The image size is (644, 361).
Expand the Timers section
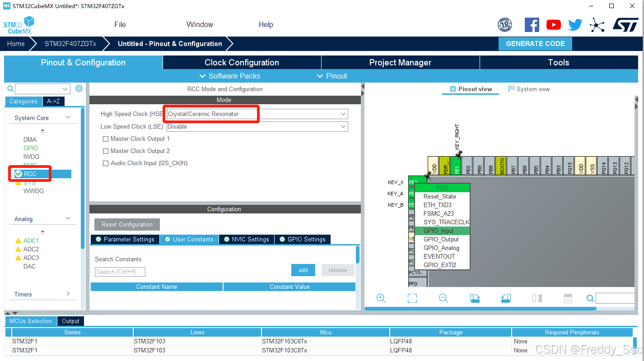(x=68, y=294)
